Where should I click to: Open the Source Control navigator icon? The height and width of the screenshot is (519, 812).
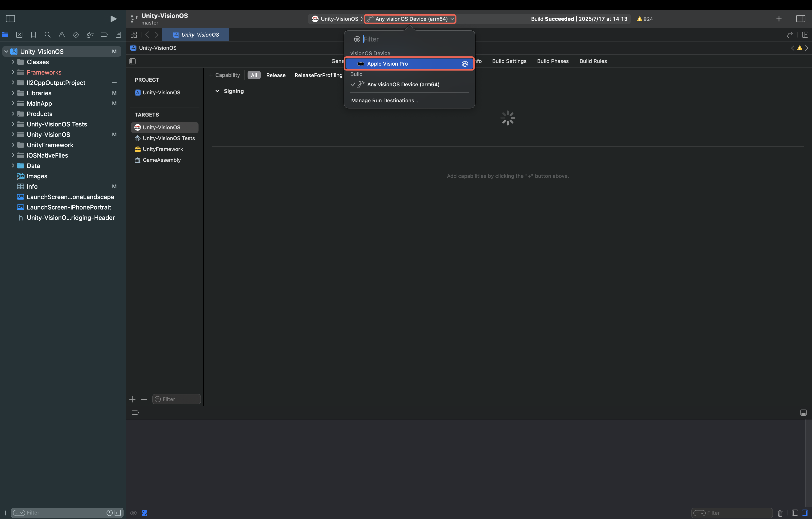(x=19, y=34)
